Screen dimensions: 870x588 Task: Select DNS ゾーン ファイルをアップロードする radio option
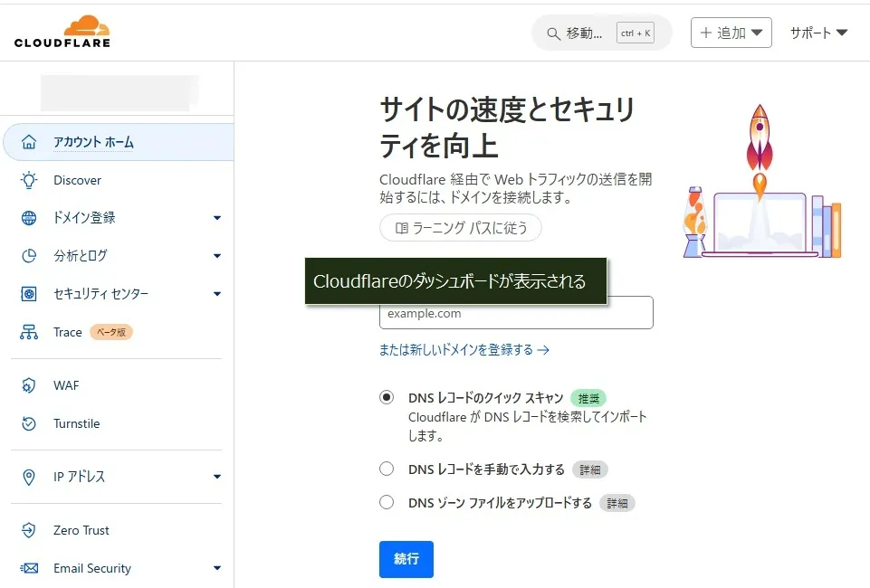pyautogui.click(x=387, y=502)
